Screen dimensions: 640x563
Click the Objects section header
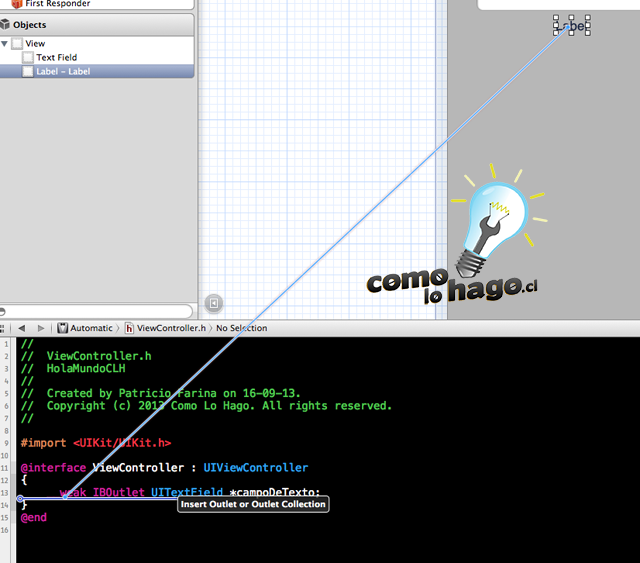click(x=97, y=25)
